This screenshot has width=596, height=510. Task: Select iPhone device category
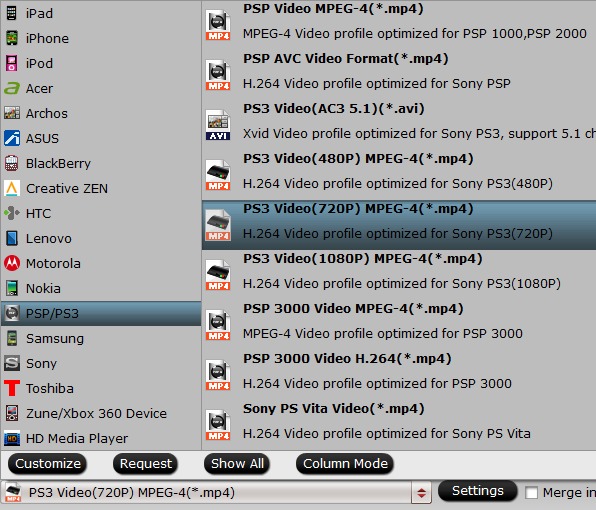point(101,38)
